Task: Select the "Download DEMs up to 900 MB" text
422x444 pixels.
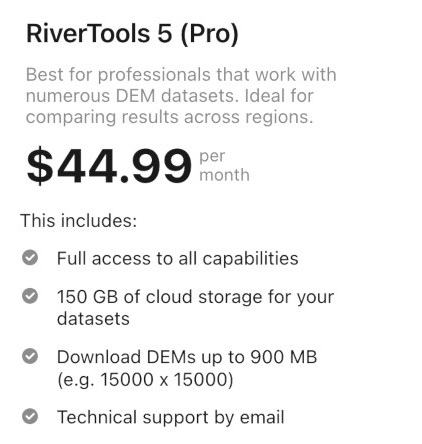Action: [187, 357]
